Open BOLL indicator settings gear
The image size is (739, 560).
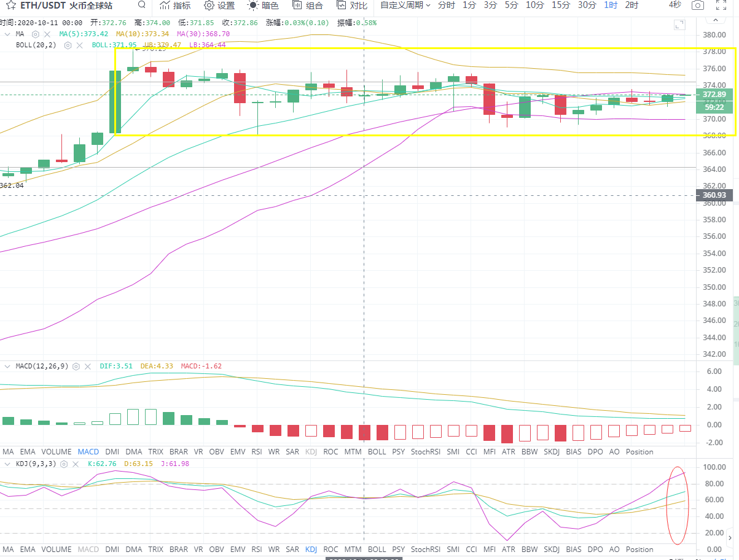[x=68, y=45]
